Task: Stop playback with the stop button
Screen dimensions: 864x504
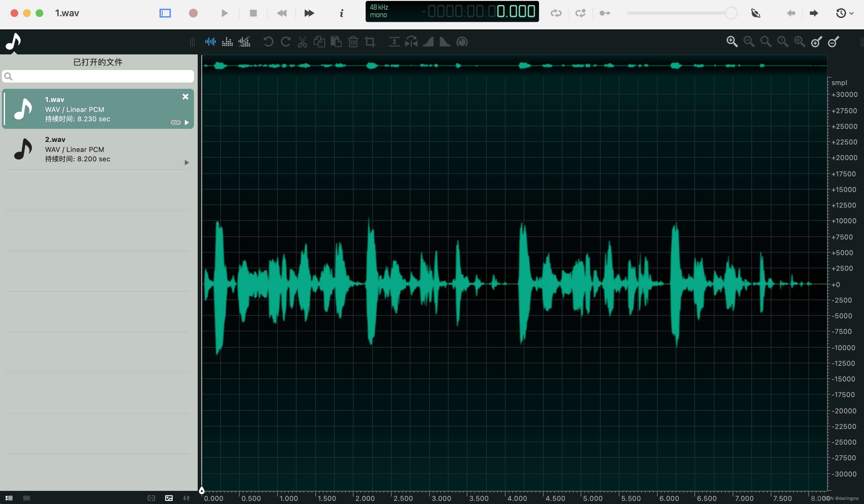Action: tap(253, 13)
